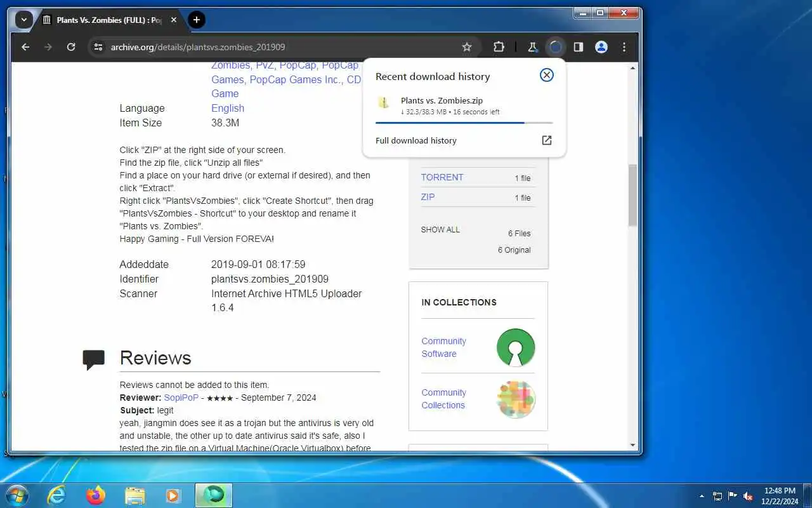Screen dimensions: 812x508
Task: Open the Chrome three-dot menu
Action: 624,47
